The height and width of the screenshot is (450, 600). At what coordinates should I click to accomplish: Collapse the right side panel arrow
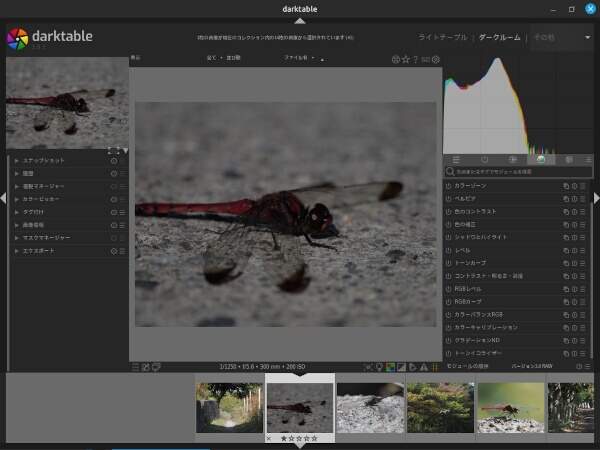click(x=595, y=198)
